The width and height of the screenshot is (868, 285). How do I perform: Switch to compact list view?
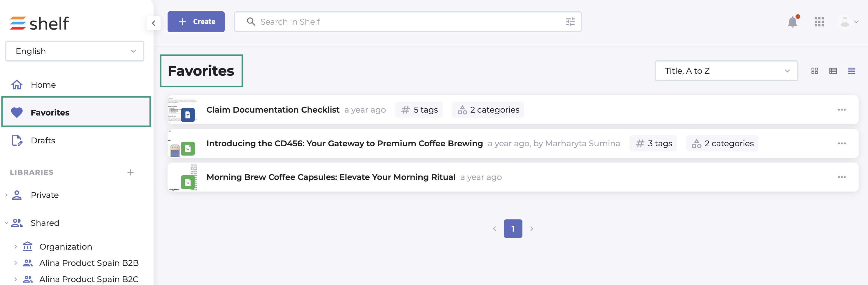coord(851,71)
